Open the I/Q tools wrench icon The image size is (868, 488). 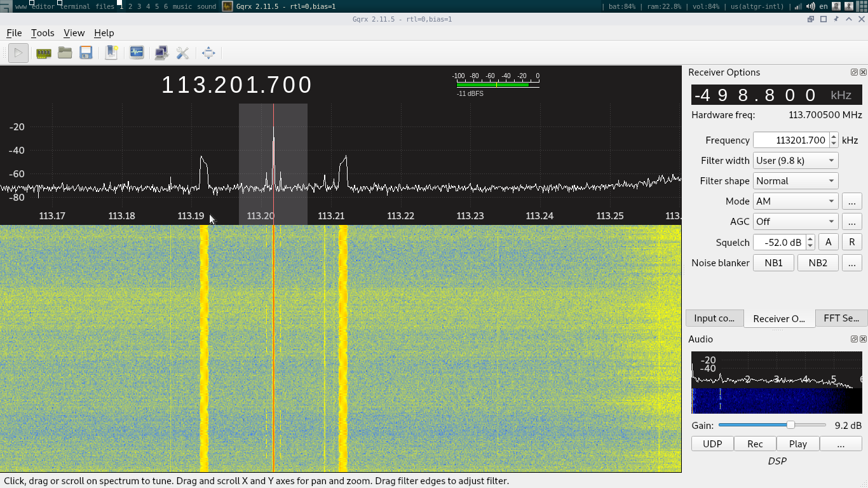point(183,53)
